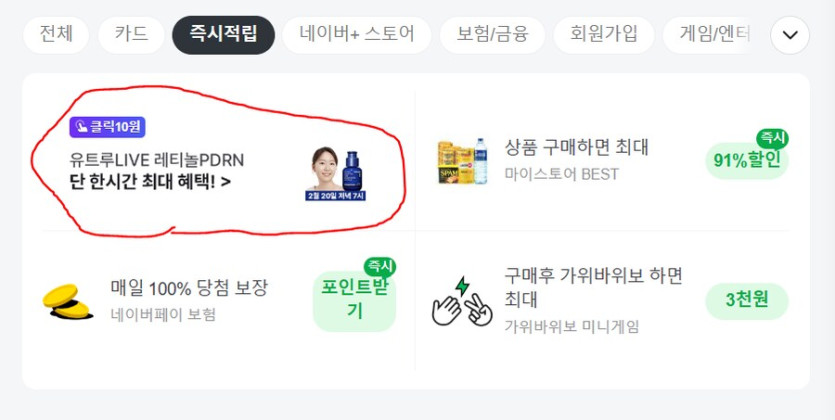Click the SPAM and water products image
Image resolution: width=835 pixels, height=420 pixels.
(x=462, y=161)
